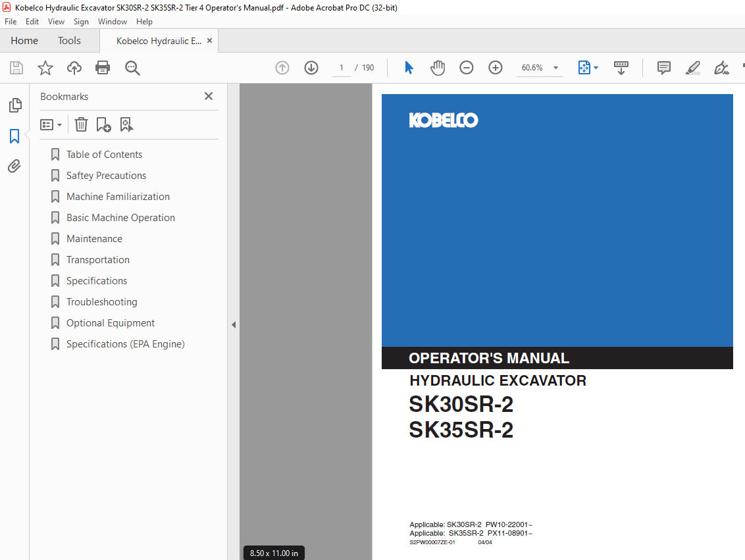This screenshot has width=745, height=560.
Task: Click the SK30SR-2 model title text
Action: [x=461, y=405]
